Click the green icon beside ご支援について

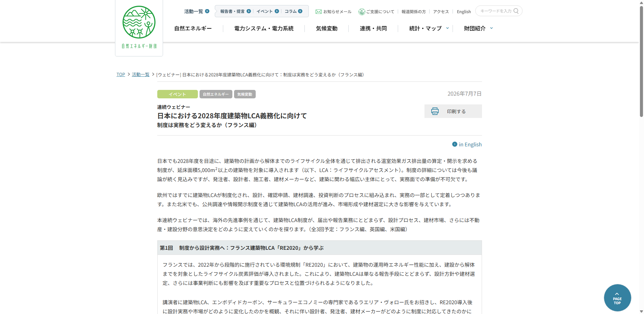362,11
